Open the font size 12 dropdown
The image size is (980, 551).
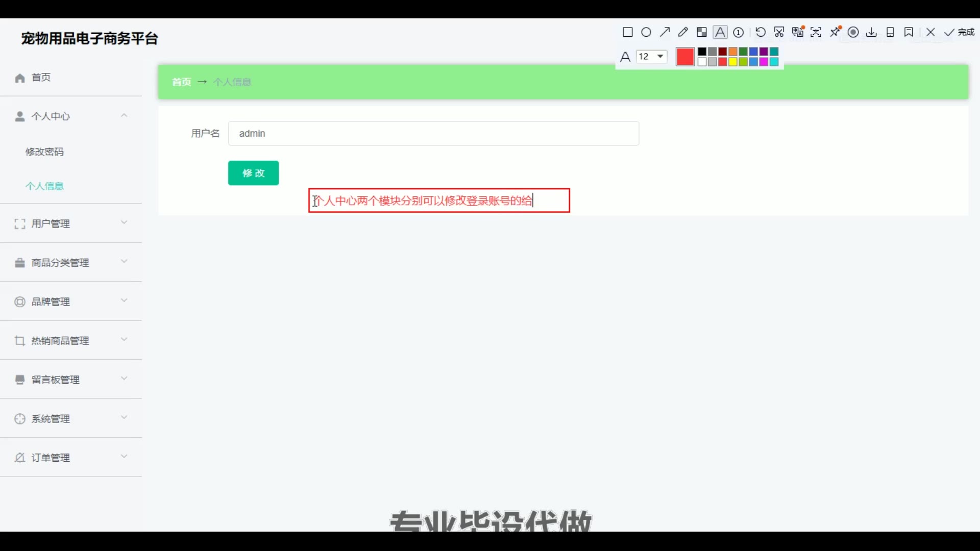[x=652, y=57]
